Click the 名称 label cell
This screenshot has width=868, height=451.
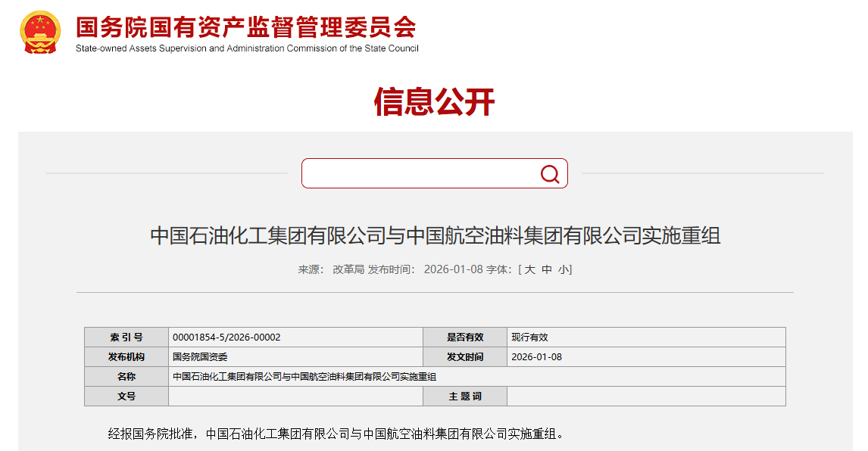coord(126,376)
